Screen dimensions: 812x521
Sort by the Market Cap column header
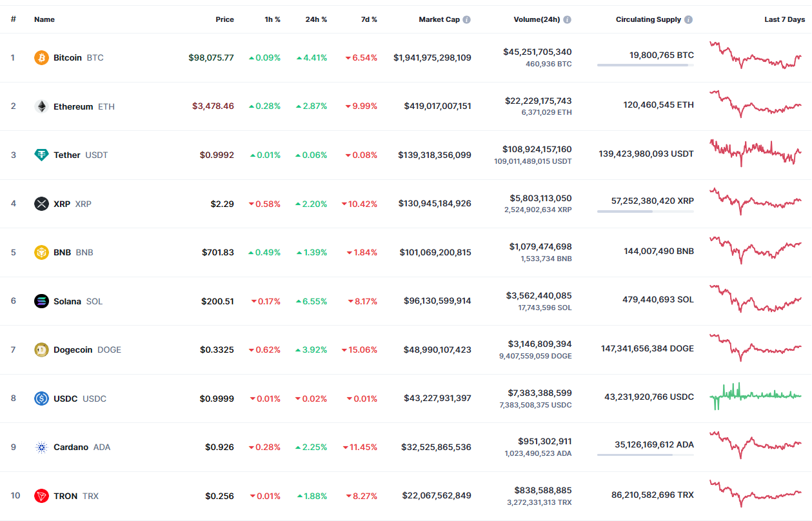tap(439, 19)
